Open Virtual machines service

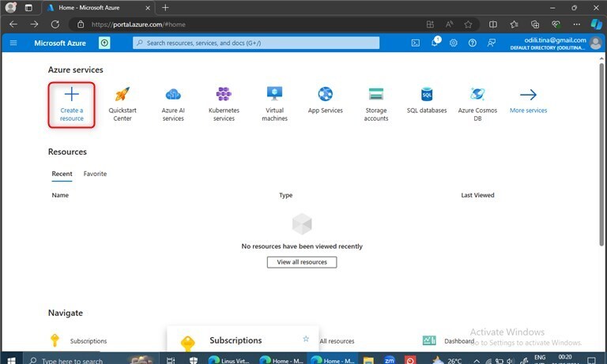pyautogui.click(x=274, y=104)
